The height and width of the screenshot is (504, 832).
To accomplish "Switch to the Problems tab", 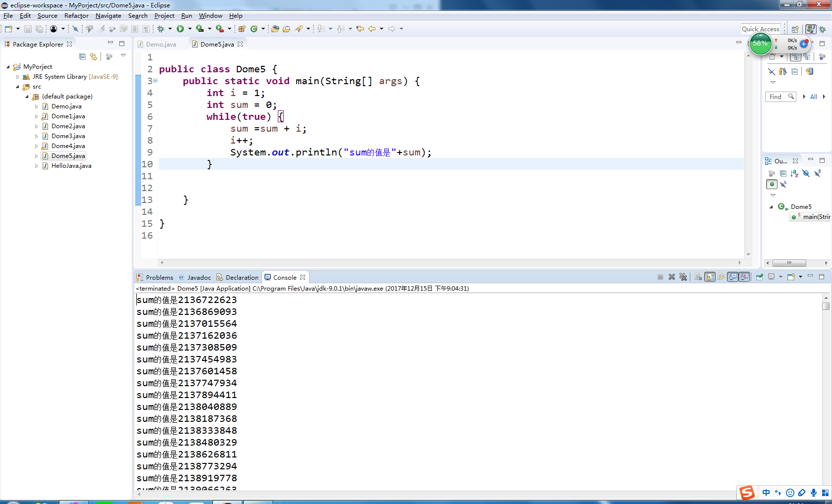I will click(x=155, y=277).
